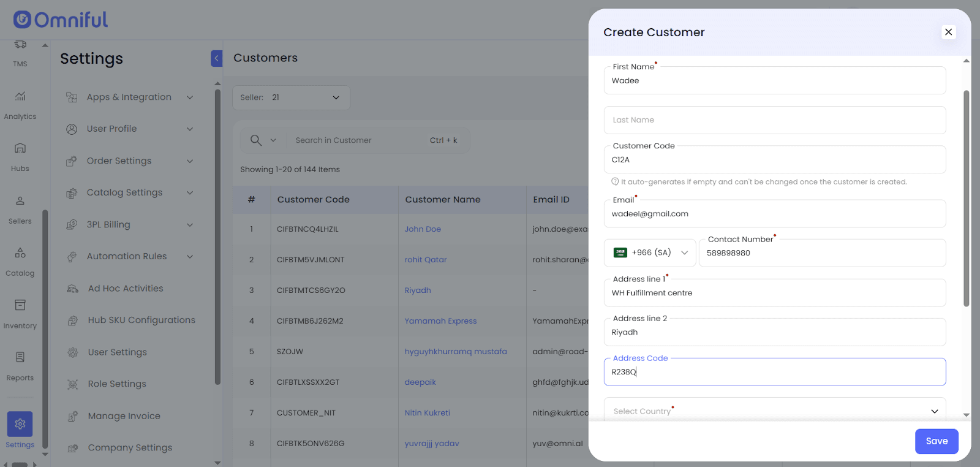The height and width of the screenshot is (467, 980).
Task: Click the Last Name input field
Action: point(775,120)
